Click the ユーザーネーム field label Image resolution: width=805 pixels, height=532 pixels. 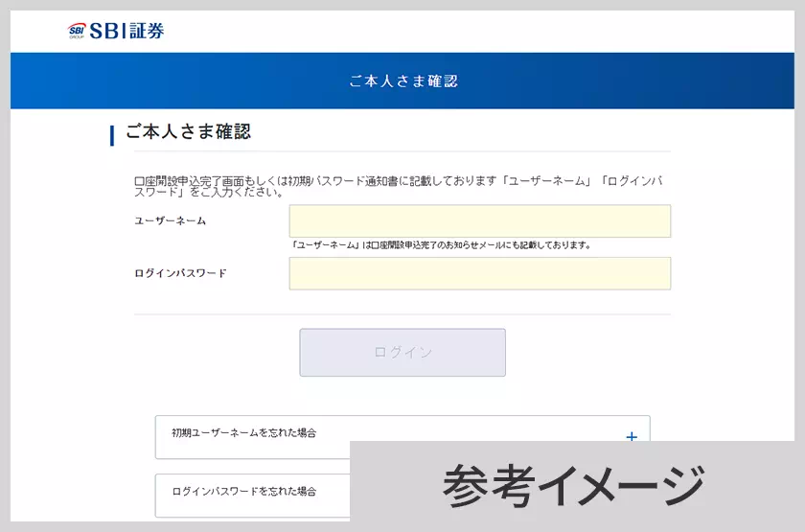pyautogui.click(x=170, y=220)
